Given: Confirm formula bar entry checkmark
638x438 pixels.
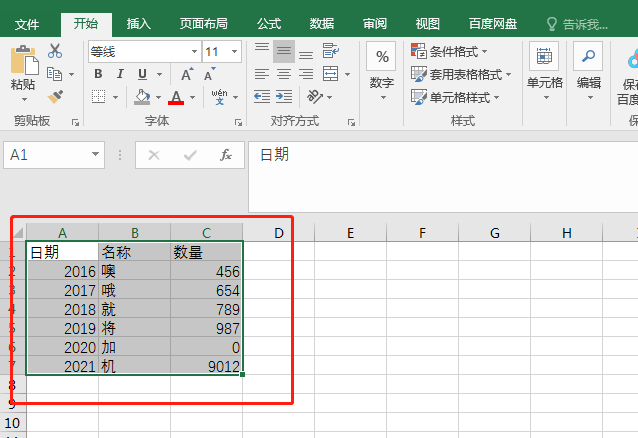Looking at the screenshot, I should point(190,155).
